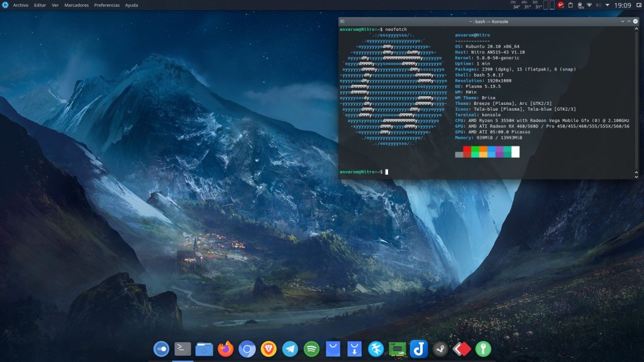This screenshot has height=362, width=644.
Task: Open the Kubuntu application launcher
Action: (x=5, y=5)
